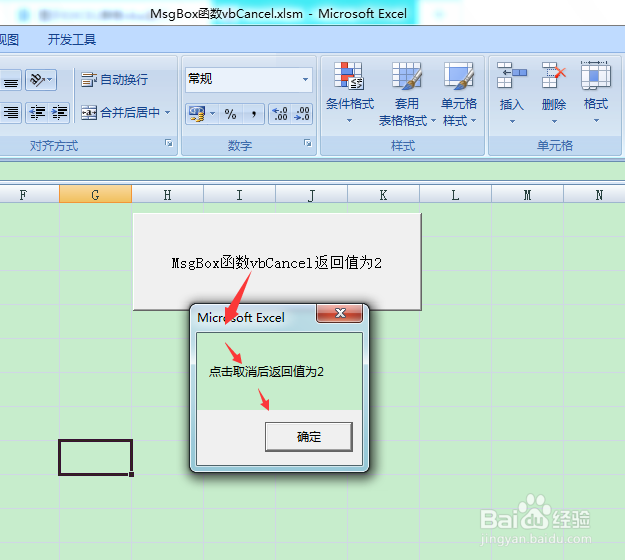Expand accounting format dropdown arrow
The width and height of the screenshot is (625, 560).
[213, 114]
